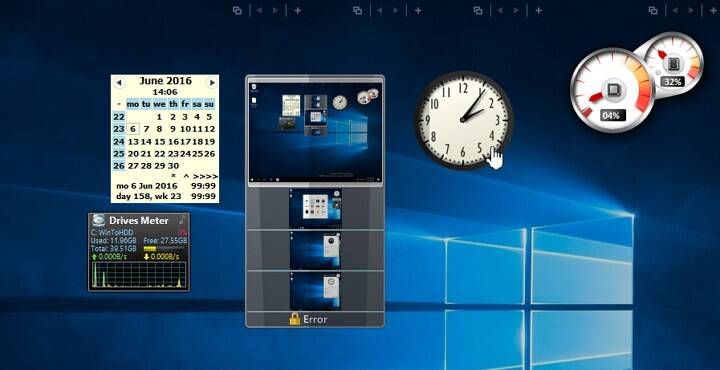
Task: Click the padlock icon beside Error
Action: pyautogui.click(x=295, y=319)
